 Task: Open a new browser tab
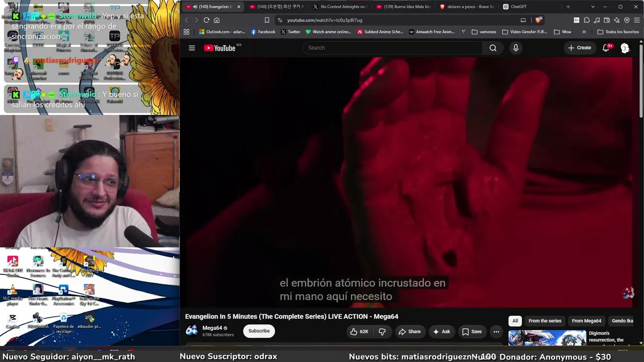[568, 7]
